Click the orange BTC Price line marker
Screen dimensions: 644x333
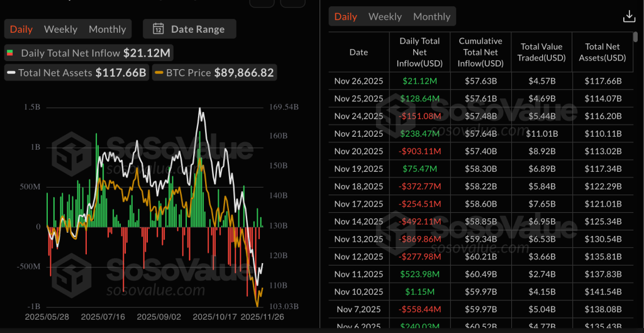click(x=160, y=73)
